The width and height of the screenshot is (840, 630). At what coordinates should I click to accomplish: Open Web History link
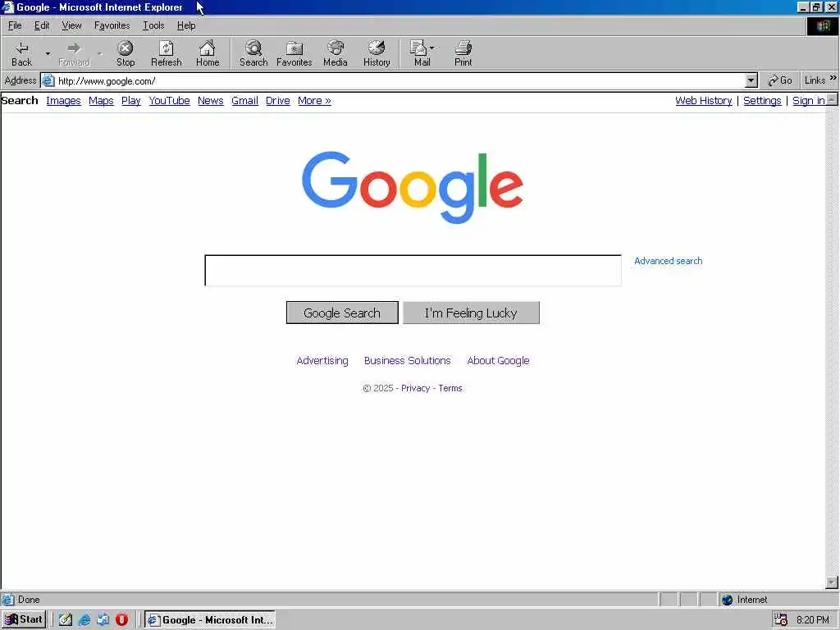tap(703, 101)
